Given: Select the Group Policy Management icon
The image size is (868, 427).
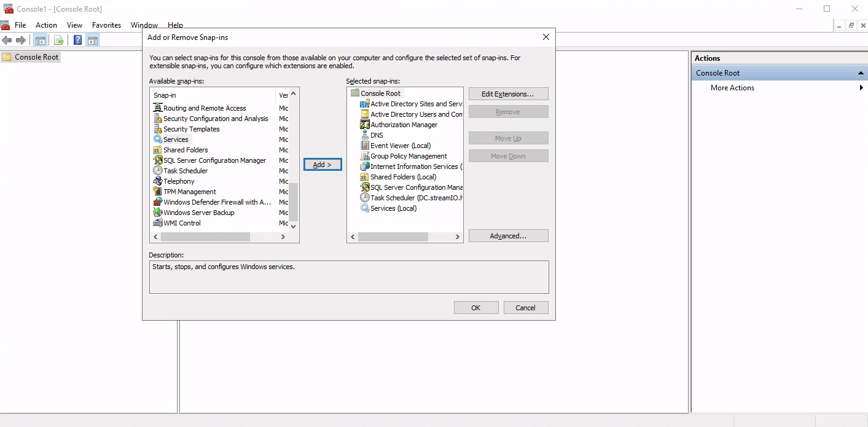Looking at the screenshot, I should coord(365,156).
